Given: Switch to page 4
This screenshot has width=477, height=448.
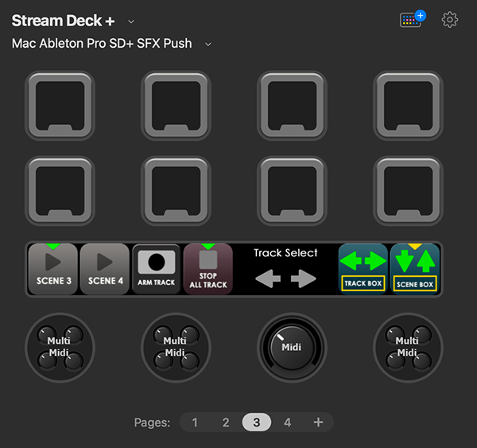Looking at the screenshot, I should [x=288, y=423].
